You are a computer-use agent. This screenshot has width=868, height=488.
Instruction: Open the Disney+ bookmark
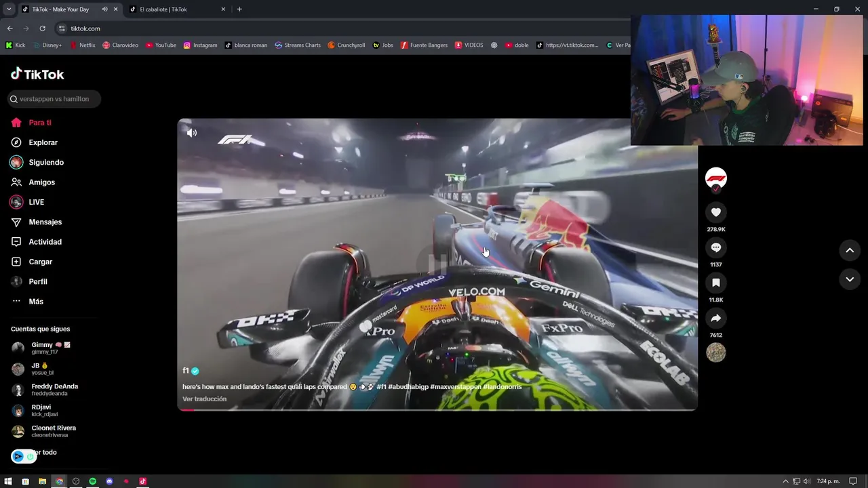pyautogui.click(x=47, y=45)
